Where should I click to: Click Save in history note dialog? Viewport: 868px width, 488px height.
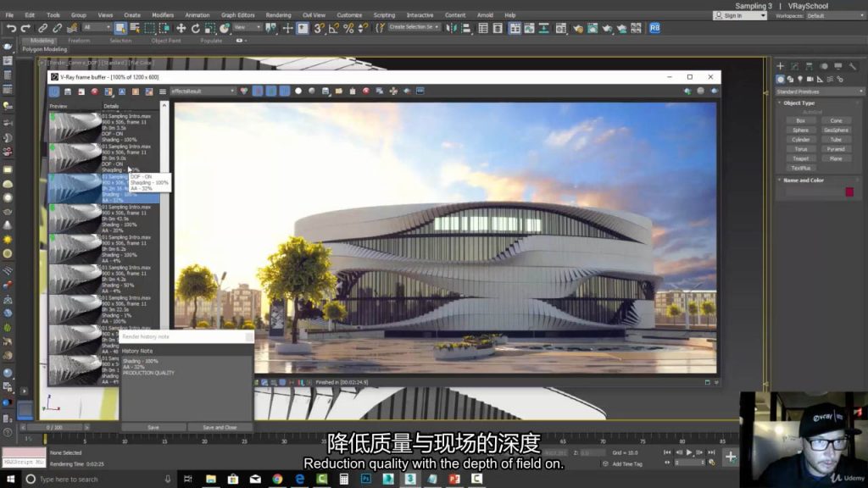153,427
